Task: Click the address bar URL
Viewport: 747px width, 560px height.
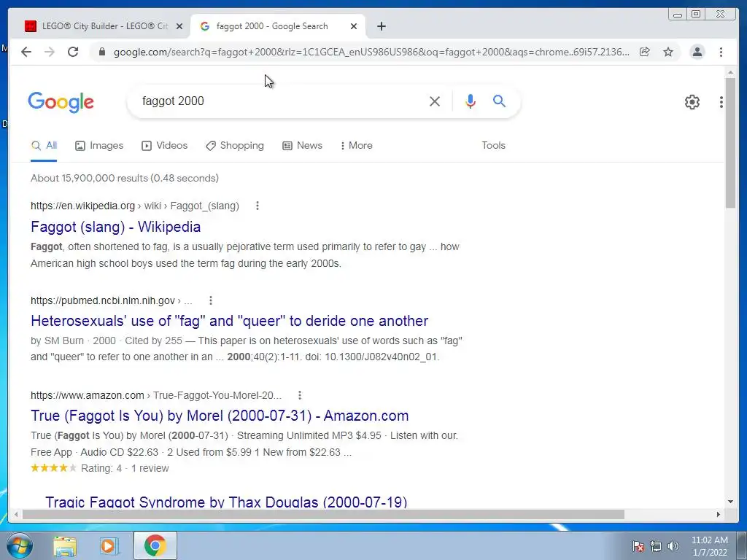Action: (x=371, y=52)
